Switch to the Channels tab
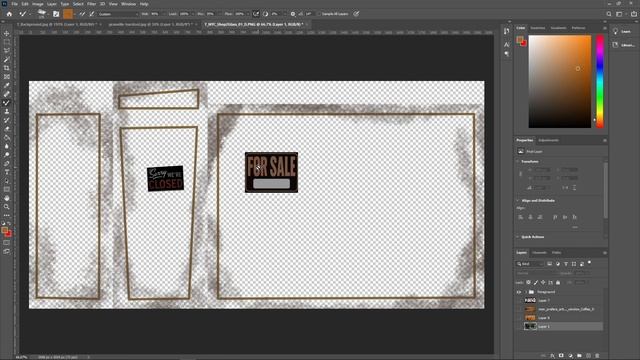 (x=539, y=253)
